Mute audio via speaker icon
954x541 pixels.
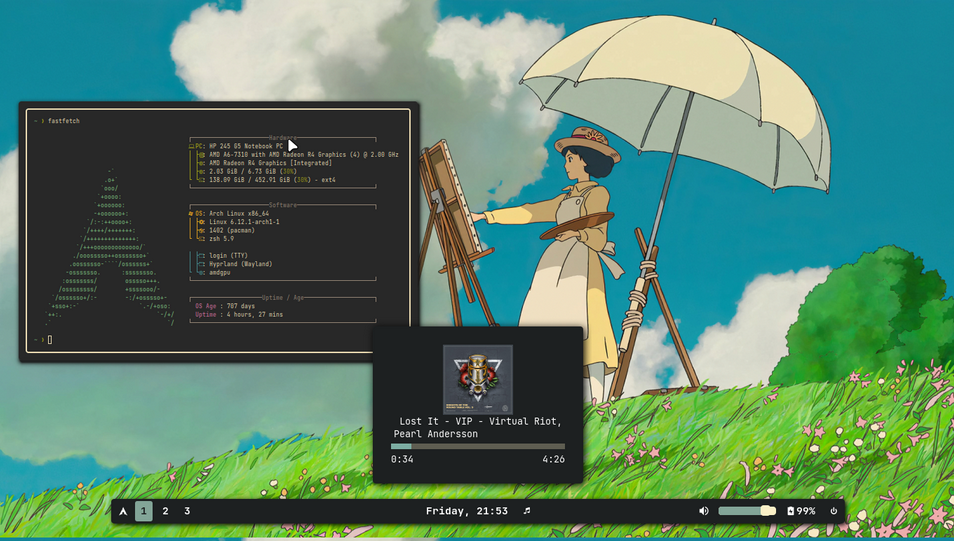point(704,511)
